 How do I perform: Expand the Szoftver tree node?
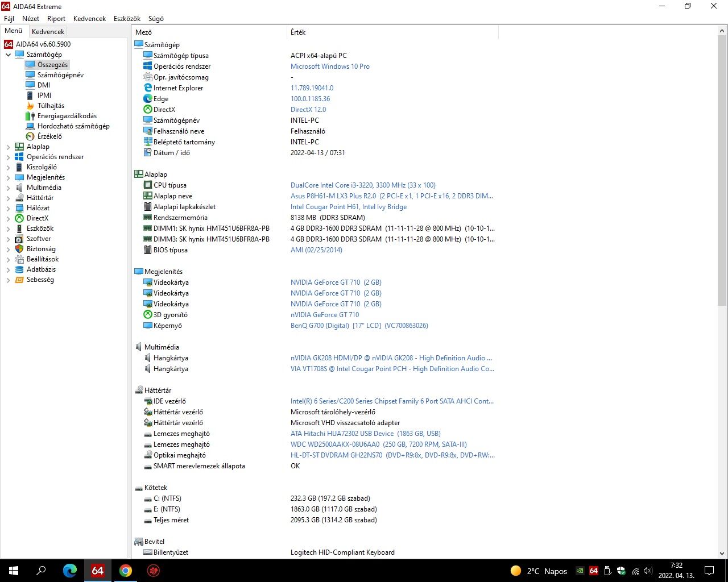pos(8,239)
